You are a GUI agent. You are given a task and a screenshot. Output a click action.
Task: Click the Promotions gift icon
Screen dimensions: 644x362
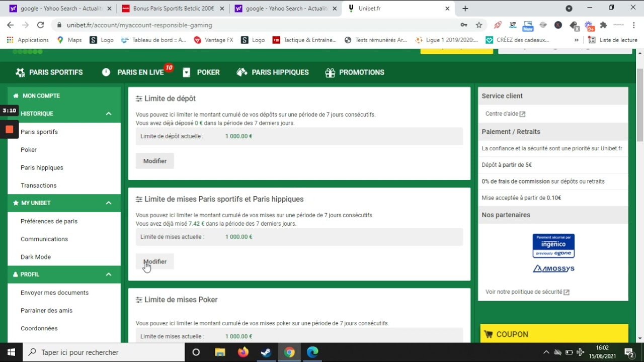click(x=330, y=72)
